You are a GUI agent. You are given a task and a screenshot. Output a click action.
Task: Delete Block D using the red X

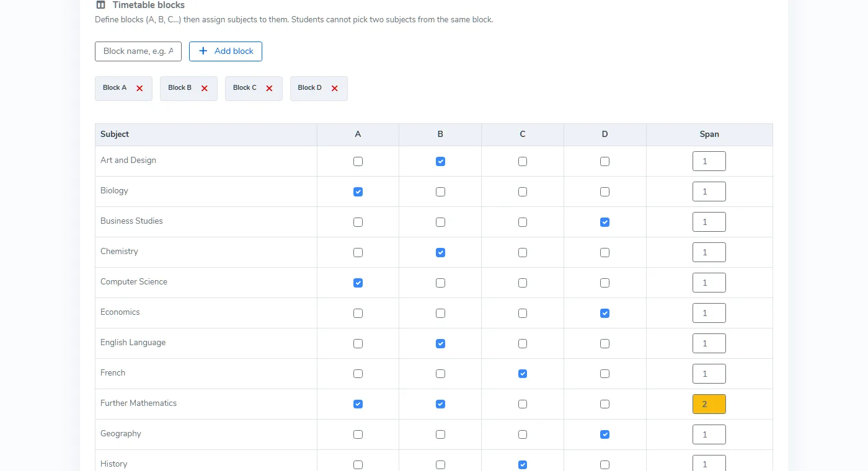[x=335, y=89]
